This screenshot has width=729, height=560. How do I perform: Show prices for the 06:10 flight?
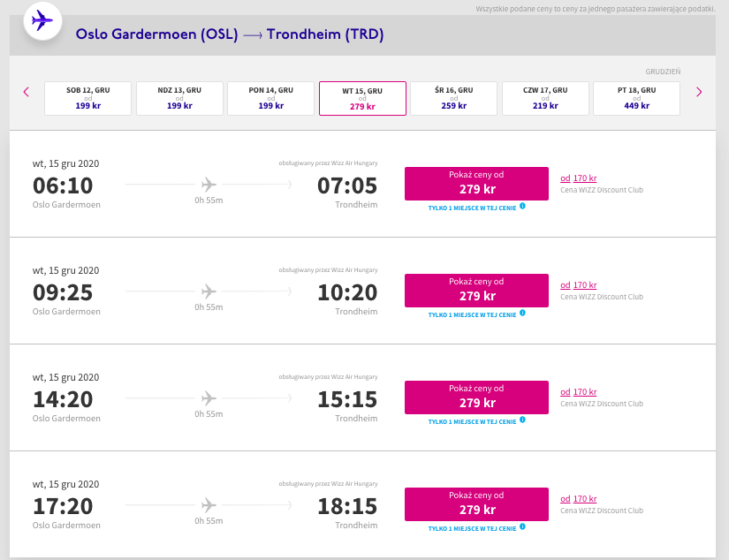point(476,184)
